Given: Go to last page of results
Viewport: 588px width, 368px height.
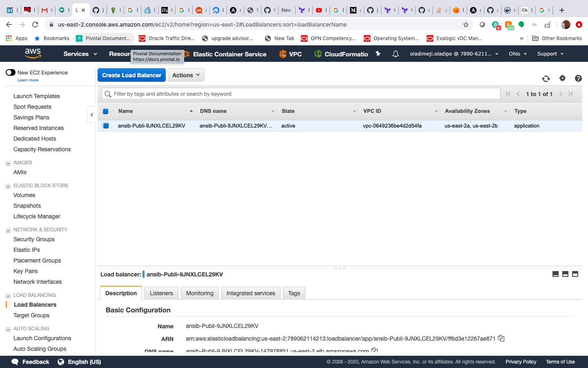Looking at the screenshot, I should click(x=571, y=94).
